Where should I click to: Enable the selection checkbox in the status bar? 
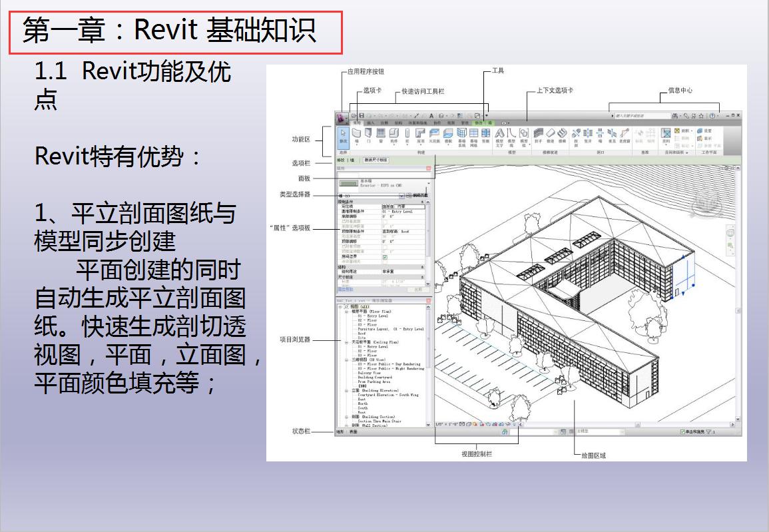pyautogui.click(x=682, y=431)
